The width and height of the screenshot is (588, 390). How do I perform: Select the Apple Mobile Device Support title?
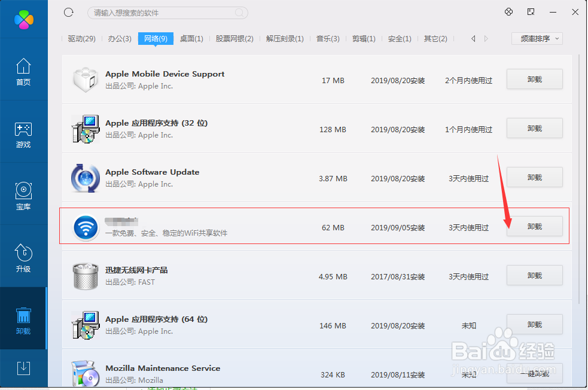[x=164, y=74]
